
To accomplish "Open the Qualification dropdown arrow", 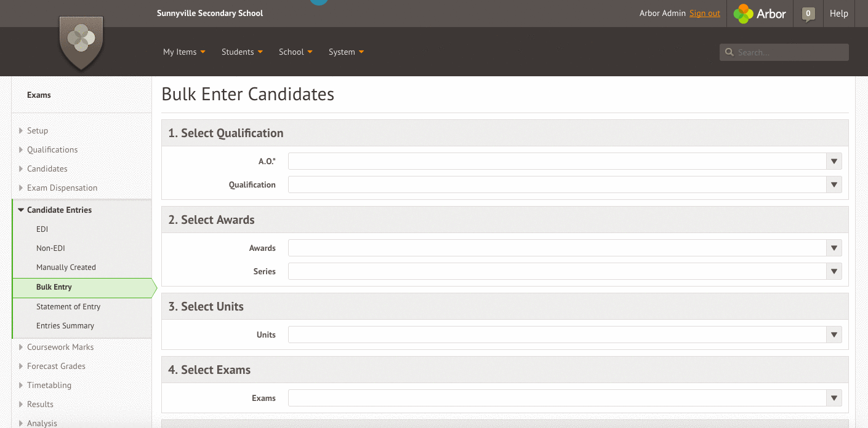I will coord(834,184).
